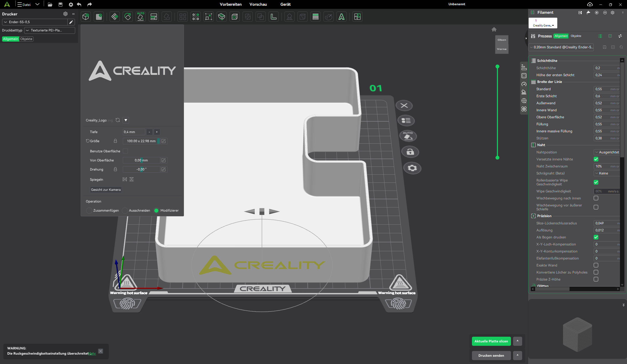Enable Präzise Z-Höhe checkbox
The width and height of the screenshot is (627, 364).
[596, 279]
